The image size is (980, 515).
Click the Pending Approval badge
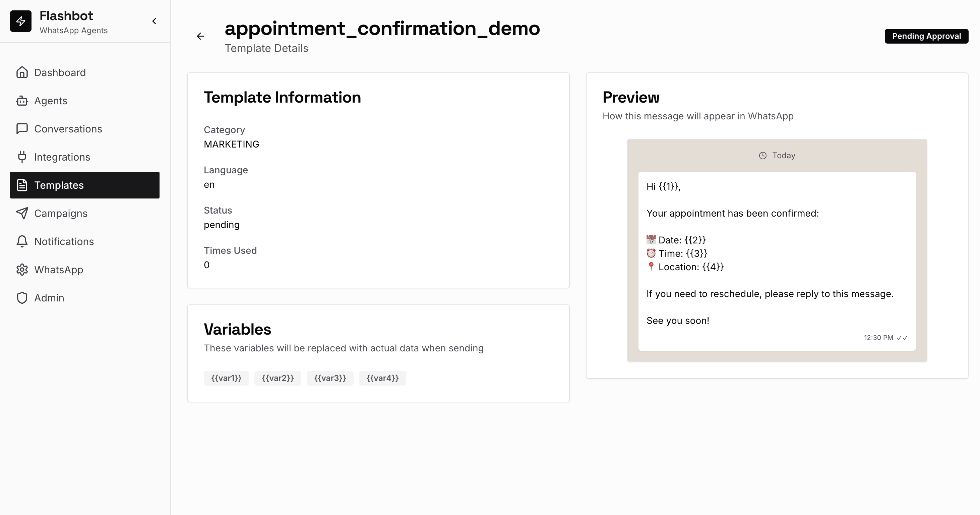coord(926,36)
